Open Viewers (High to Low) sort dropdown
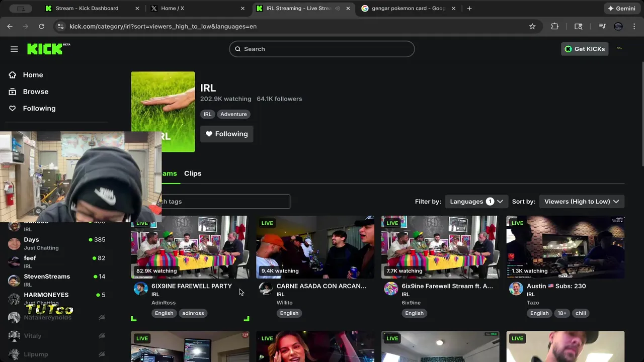644x362 pixels. coord(582,202)
